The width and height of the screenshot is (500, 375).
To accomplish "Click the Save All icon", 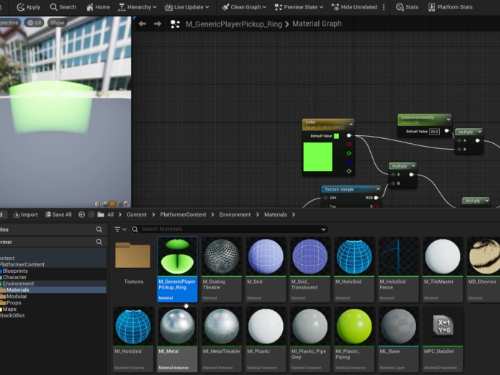I will click(x=48, y=215).
